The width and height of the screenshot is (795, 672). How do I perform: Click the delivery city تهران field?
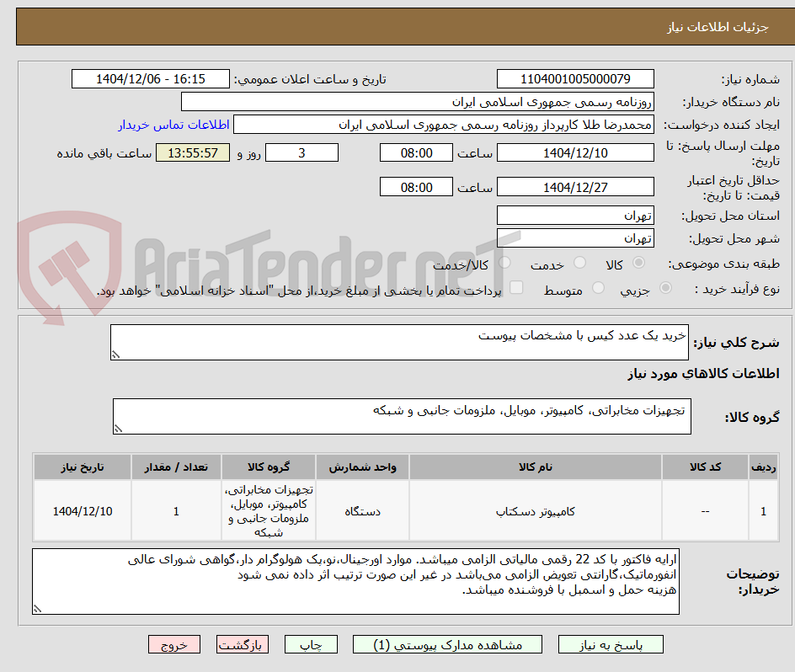(x=575, y=237)
